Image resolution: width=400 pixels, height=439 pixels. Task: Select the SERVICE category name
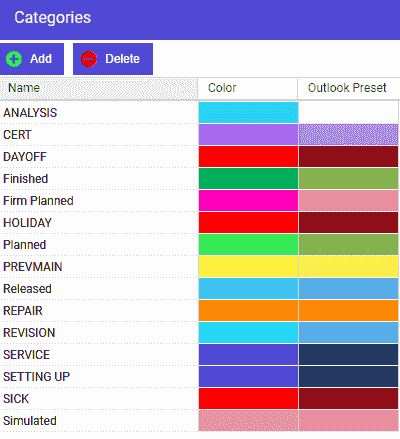[x=27, y=355]
